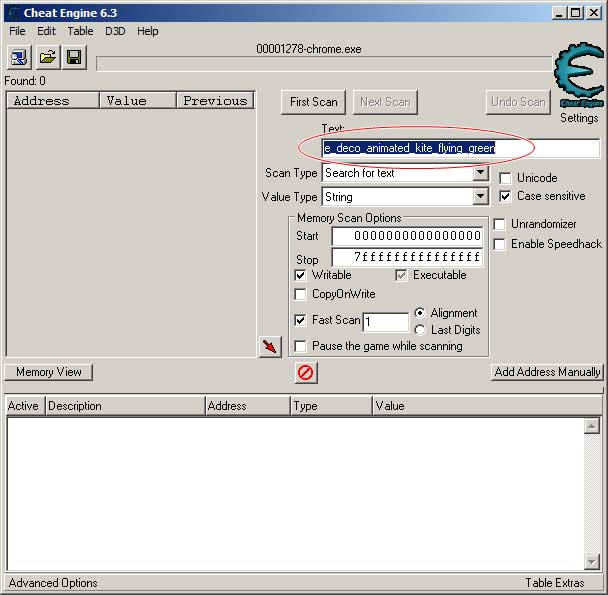608x595 pixels.
Task: Enable Speedhack checkbox
Action: [499, 244]
